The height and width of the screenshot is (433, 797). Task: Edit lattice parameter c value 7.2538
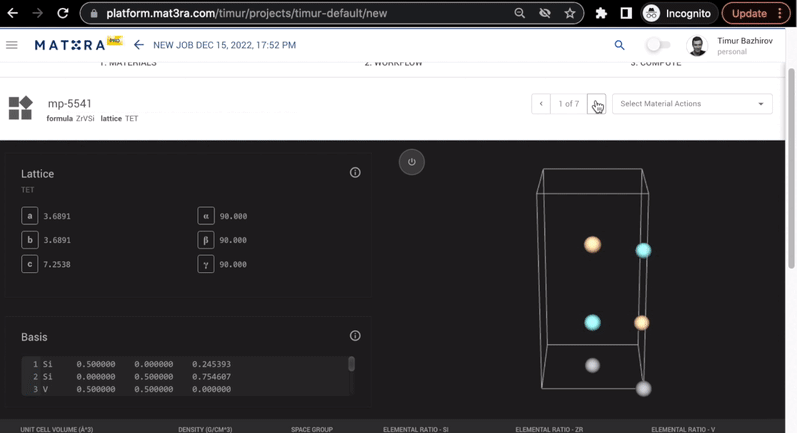coord(57,264)
